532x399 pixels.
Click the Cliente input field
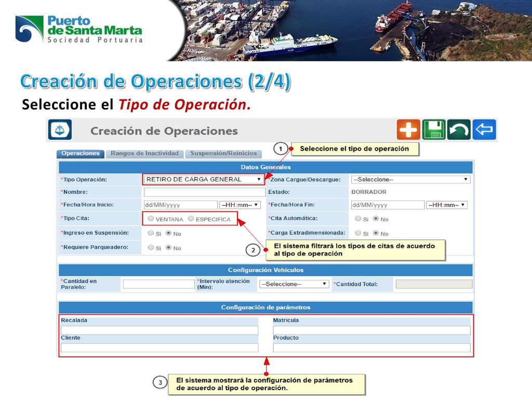[159, 348]
